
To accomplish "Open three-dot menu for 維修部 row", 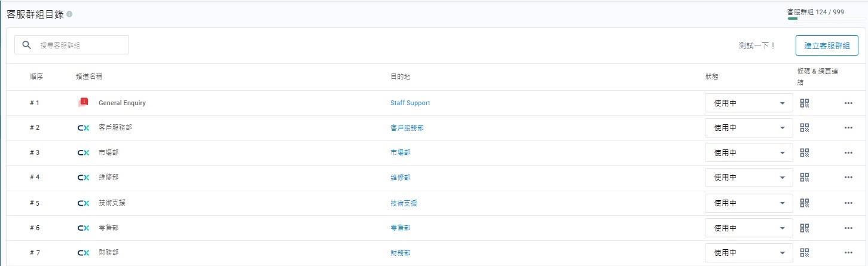I will [x=848, y=178].
